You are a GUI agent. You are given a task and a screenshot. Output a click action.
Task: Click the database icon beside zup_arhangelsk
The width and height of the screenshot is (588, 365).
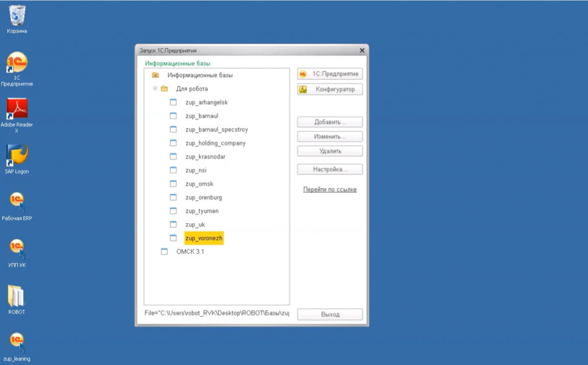point(173,102)
